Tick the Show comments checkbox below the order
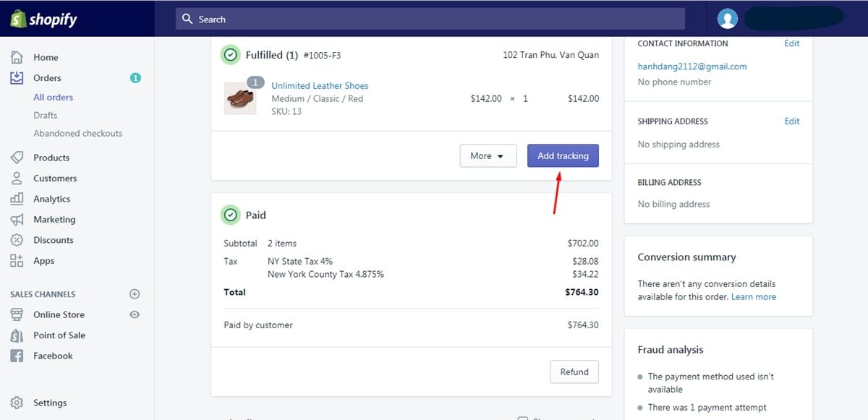Image resolution: width=868 pixels, height=420 pixels. [x=522, y=417]
